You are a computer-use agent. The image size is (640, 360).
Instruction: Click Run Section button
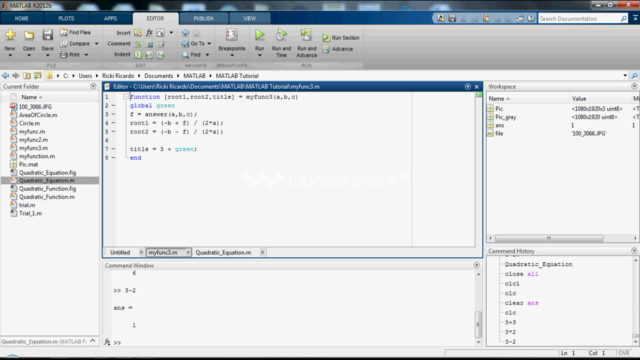coord(341,38)
